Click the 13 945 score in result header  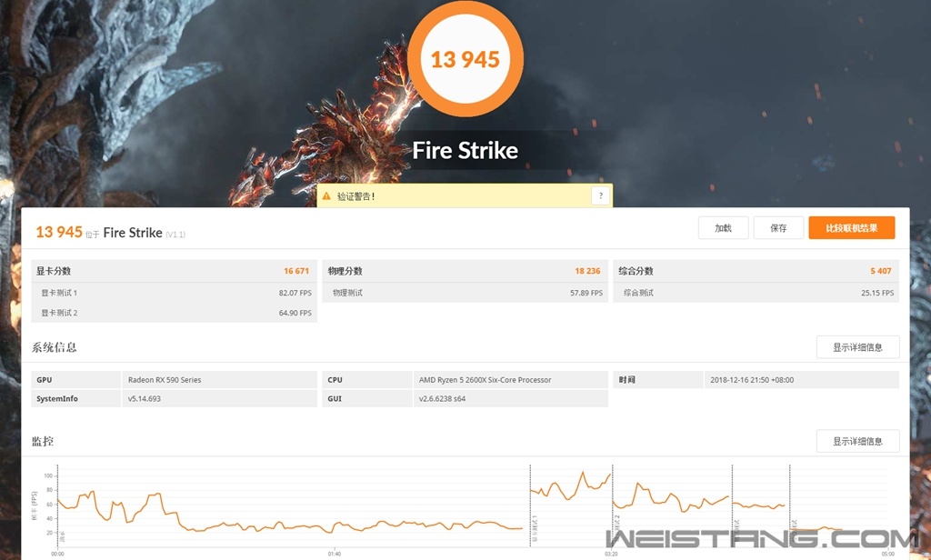coord(59,232)
